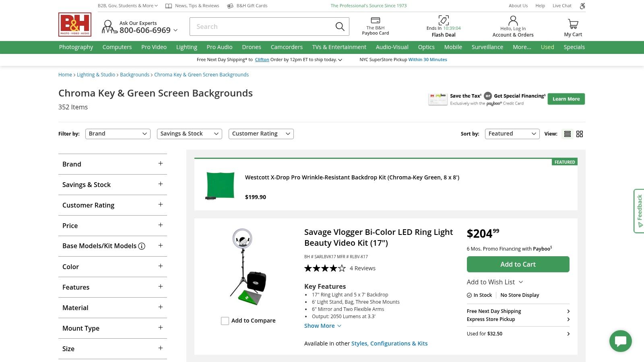The image size is (644, 362).
Task: Click the Ask Our Experts headset icon
Action: pos(107,27)
